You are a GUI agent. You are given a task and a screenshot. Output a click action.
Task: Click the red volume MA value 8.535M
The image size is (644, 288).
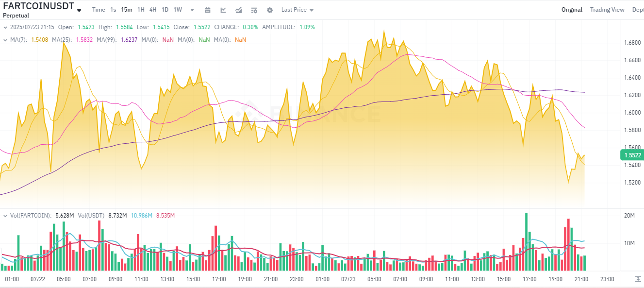[165, 215]
